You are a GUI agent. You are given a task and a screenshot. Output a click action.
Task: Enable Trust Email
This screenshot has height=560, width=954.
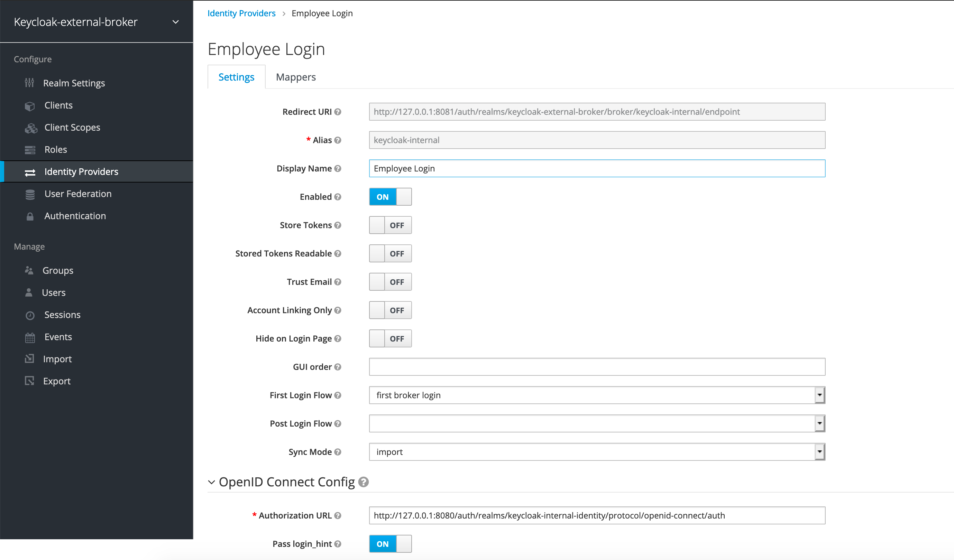click(390, 281)
